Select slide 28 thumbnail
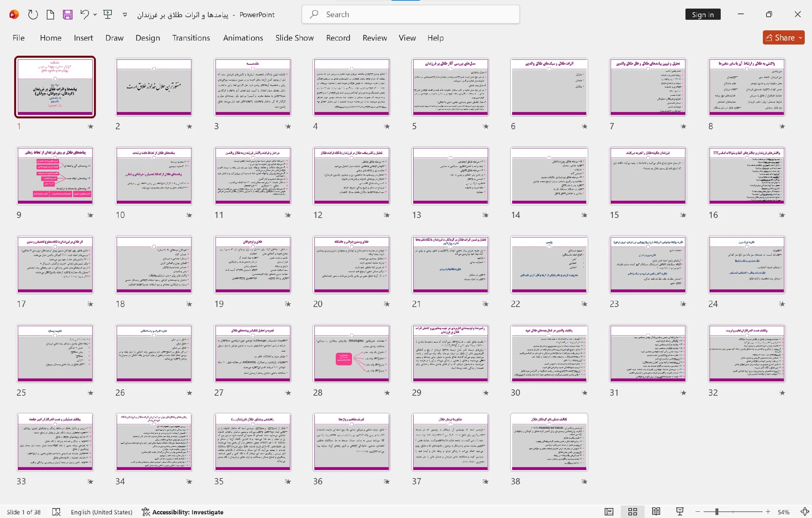 point(351,353)
